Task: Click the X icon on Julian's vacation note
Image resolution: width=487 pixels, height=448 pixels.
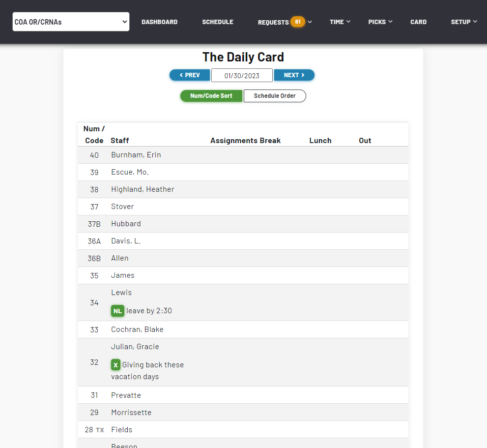Action: pos(115,365)
